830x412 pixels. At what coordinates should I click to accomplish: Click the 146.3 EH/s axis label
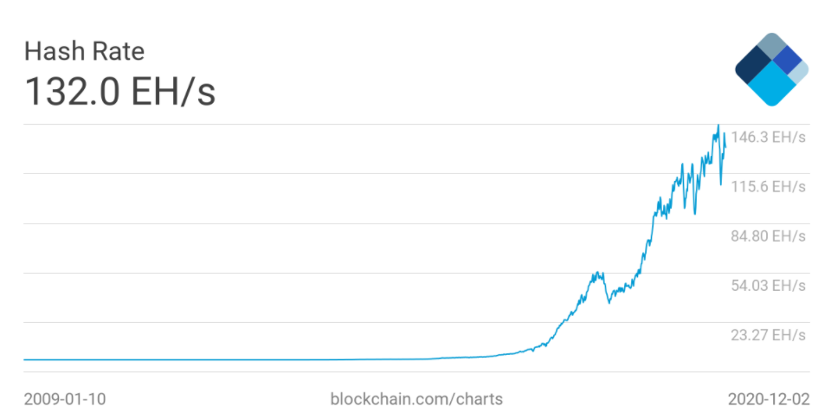(x=770, y=137)
